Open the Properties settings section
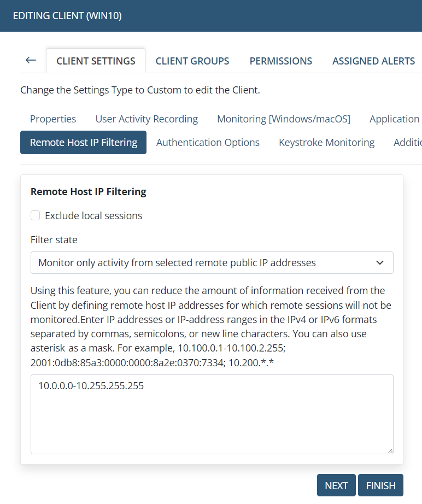The image size is (422, 504). tap(53, 119)
